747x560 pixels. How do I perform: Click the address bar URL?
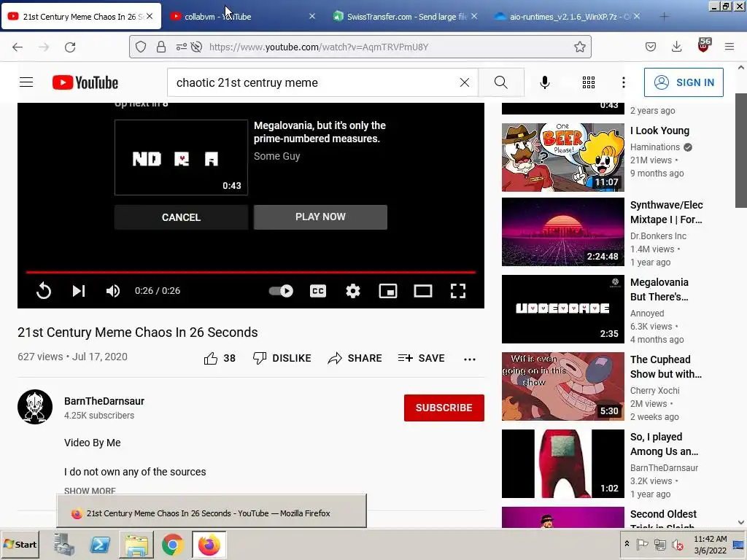click(319, 47)
